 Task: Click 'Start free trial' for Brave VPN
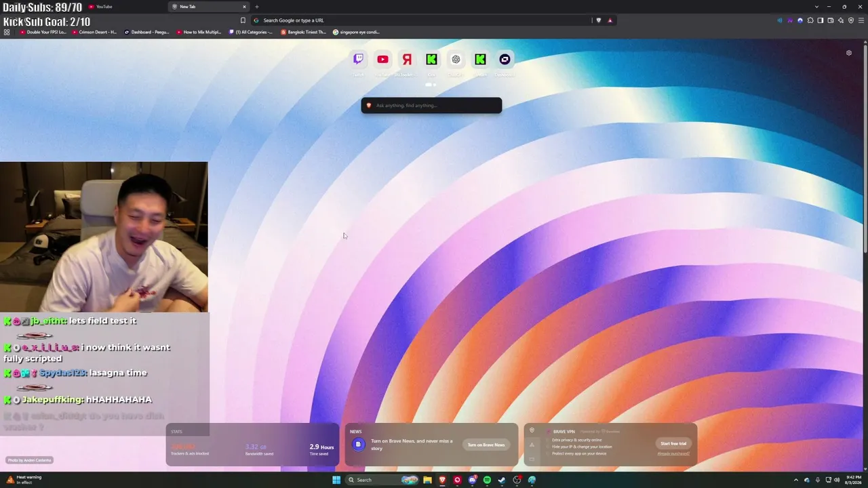(x=673, y=443)
